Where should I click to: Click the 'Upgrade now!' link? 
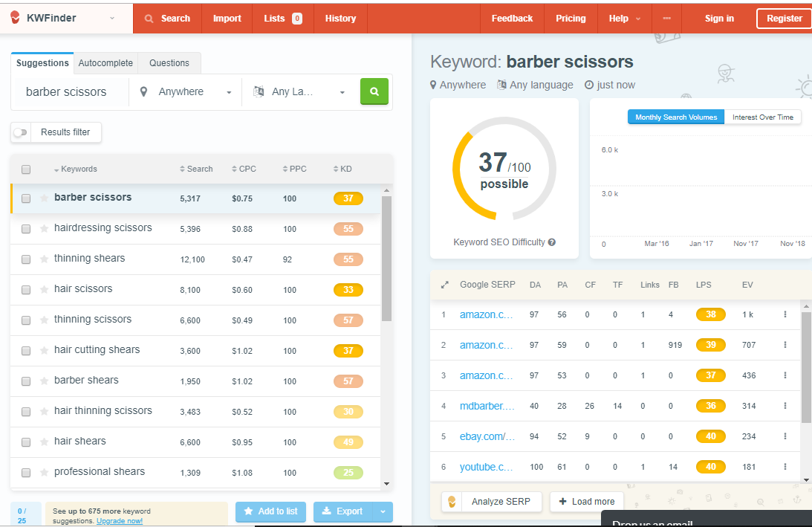tap(119, 521)
